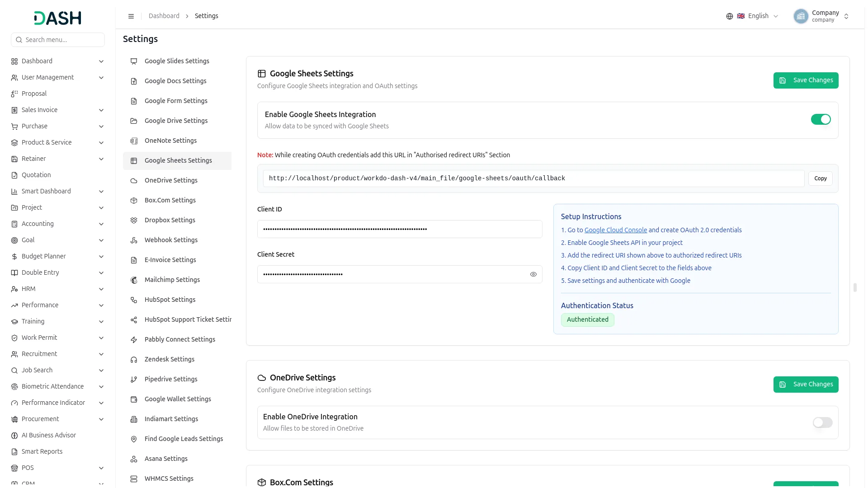Click the Authenticated status badge
The height and width of the screenshot is (488, 868).
587,320
